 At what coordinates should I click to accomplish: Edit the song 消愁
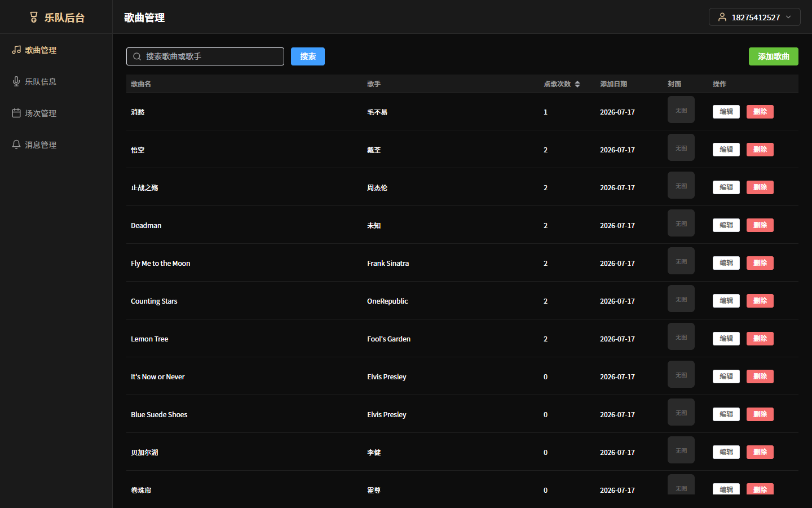click(x=726, y=112)
